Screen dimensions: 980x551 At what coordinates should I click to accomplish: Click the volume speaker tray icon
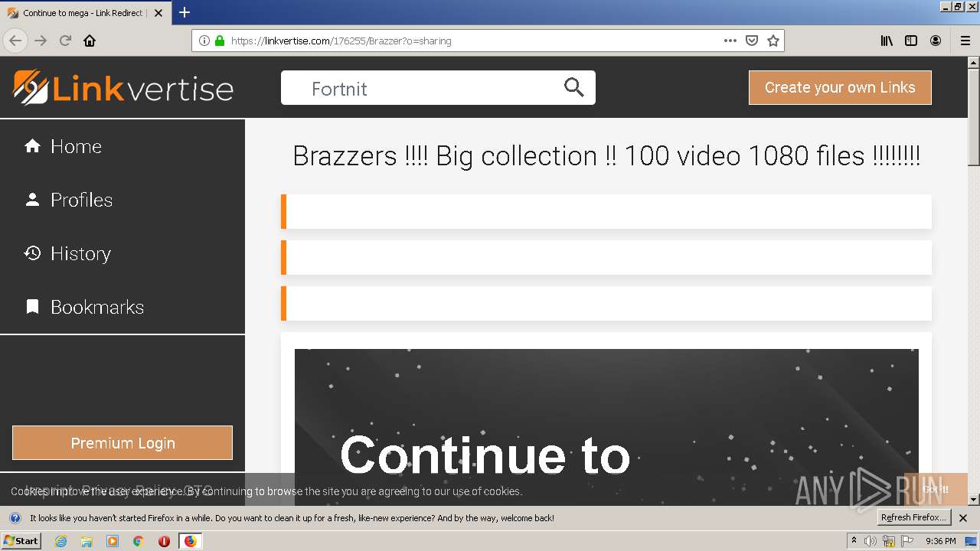871,541
